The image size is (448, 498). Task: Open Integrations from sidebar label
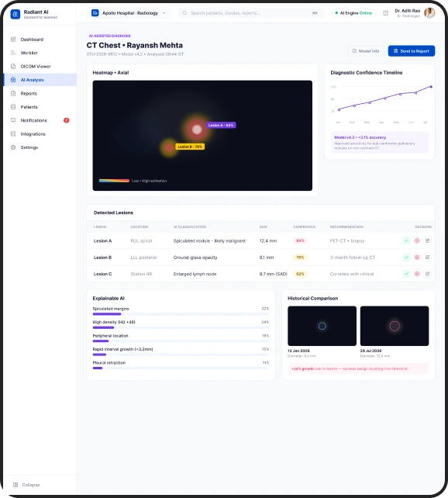33,134
